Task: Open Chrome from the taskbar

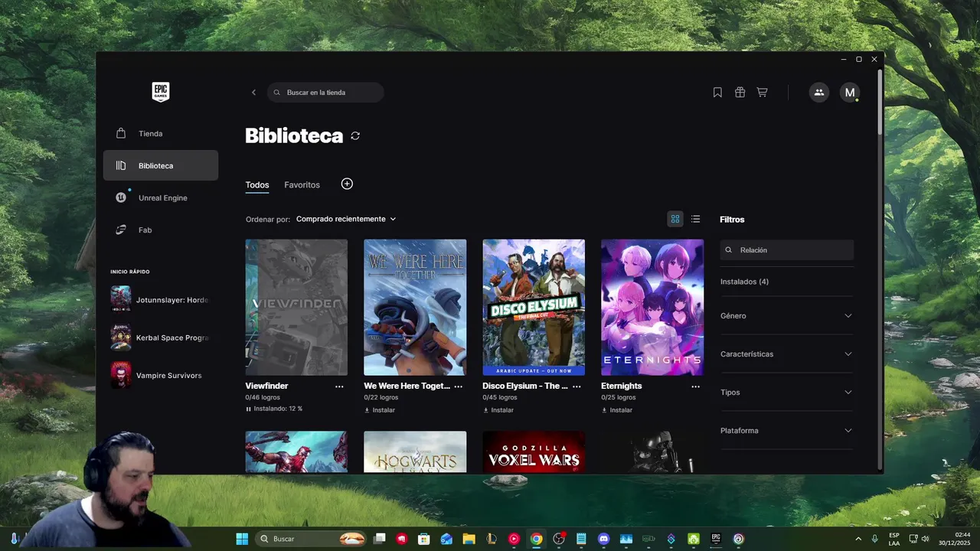Action: tap(536, 539)
